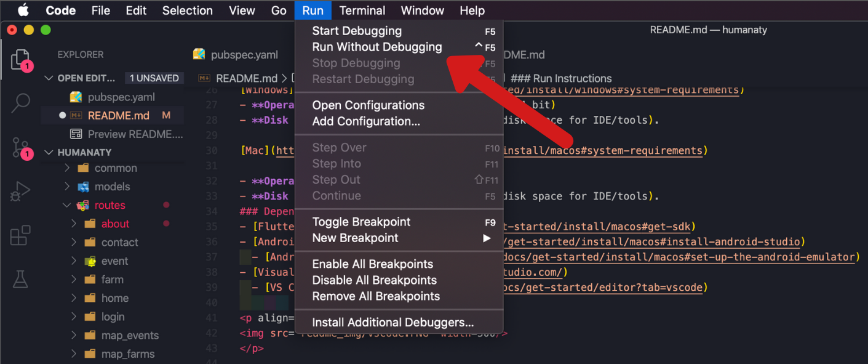Click the event folder icon

(90, 261)
